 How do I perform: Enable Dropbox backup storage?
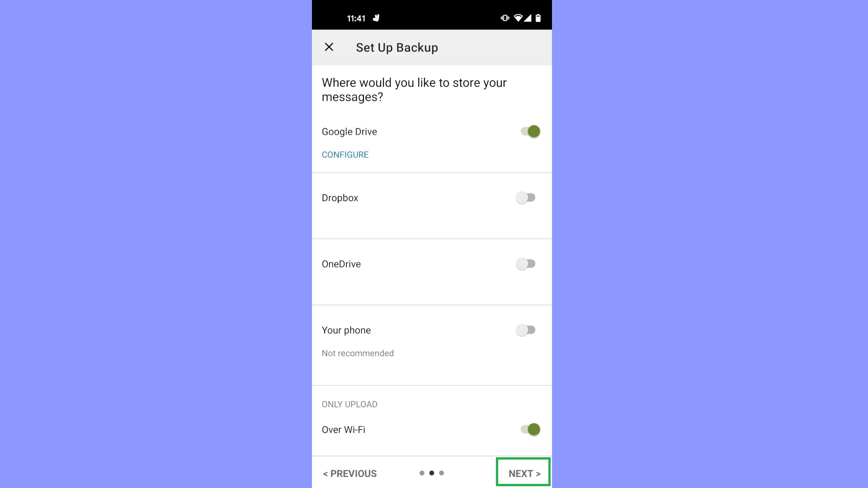526,197
